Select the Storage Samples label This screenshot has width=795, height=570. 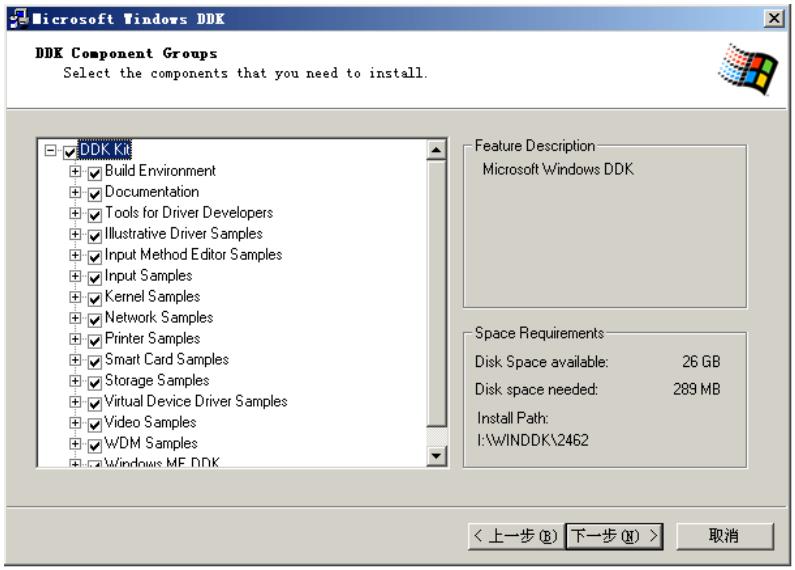click(157, 380)
